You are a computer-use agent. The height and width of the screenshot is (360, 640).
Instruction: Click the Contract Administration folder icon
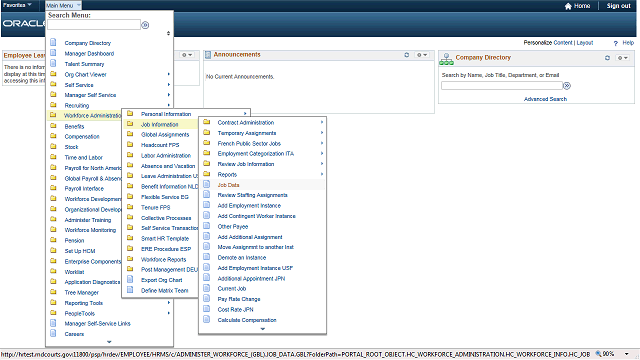click(207, 122)
